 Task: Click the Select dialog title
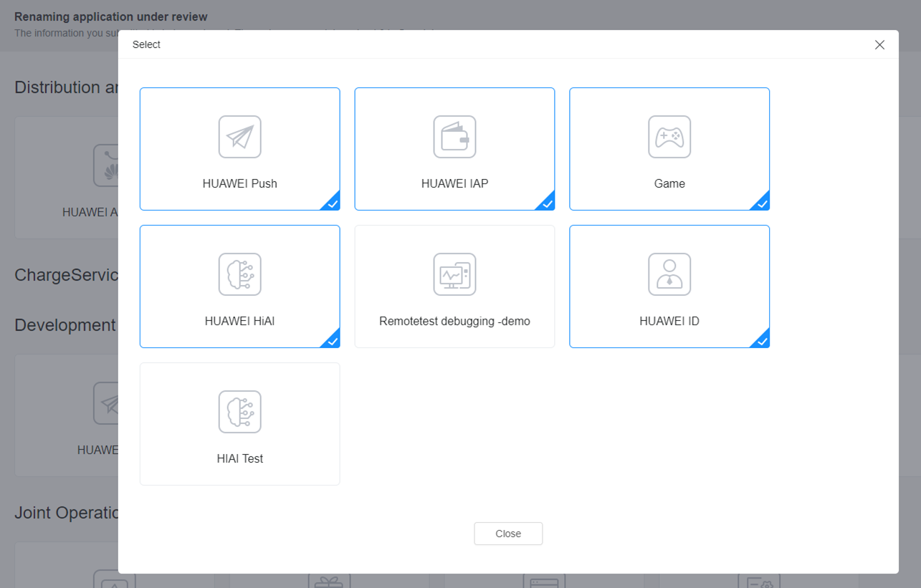[146, 44]
